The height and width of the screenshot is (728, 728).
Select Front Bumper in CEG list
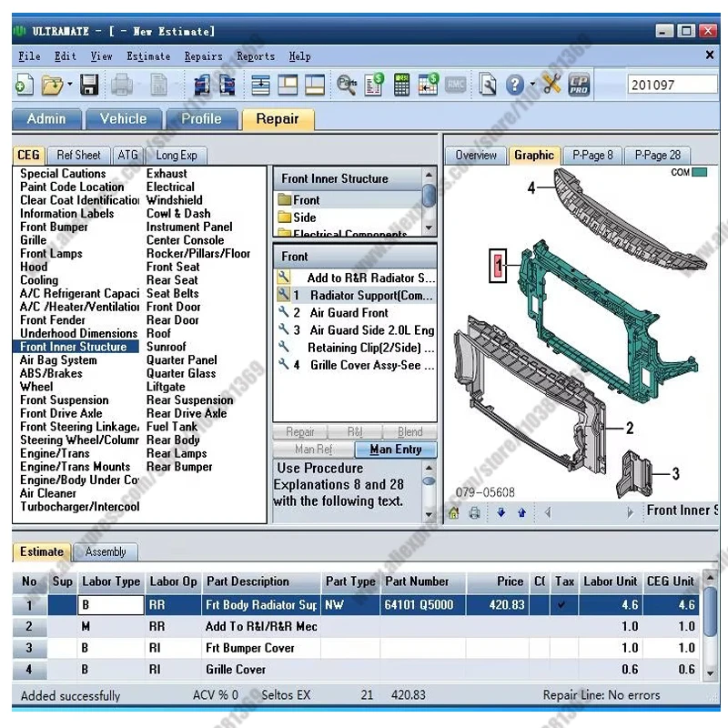[x=54, y=227]
